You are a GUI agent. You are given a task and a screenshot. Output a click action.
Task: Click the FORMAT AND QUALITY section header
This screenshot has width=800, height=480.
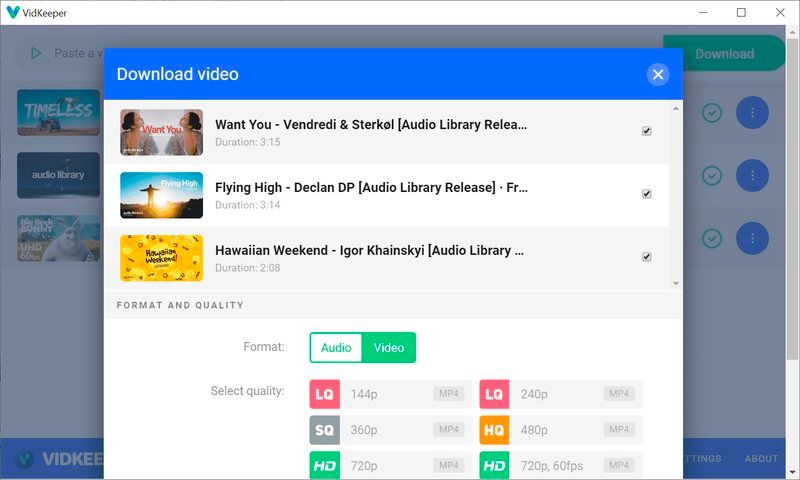click(x=180, y=305)
